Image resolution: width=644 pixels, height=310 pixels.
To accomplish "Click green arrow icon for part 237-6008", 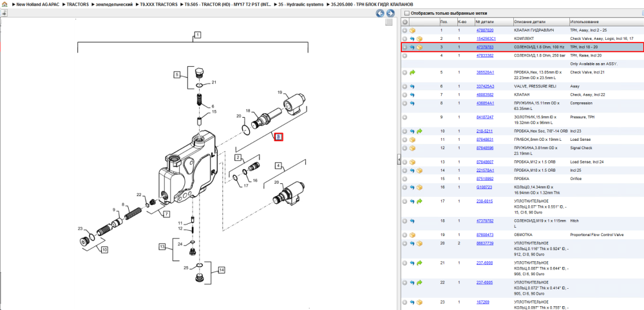I will pos(419,263).
